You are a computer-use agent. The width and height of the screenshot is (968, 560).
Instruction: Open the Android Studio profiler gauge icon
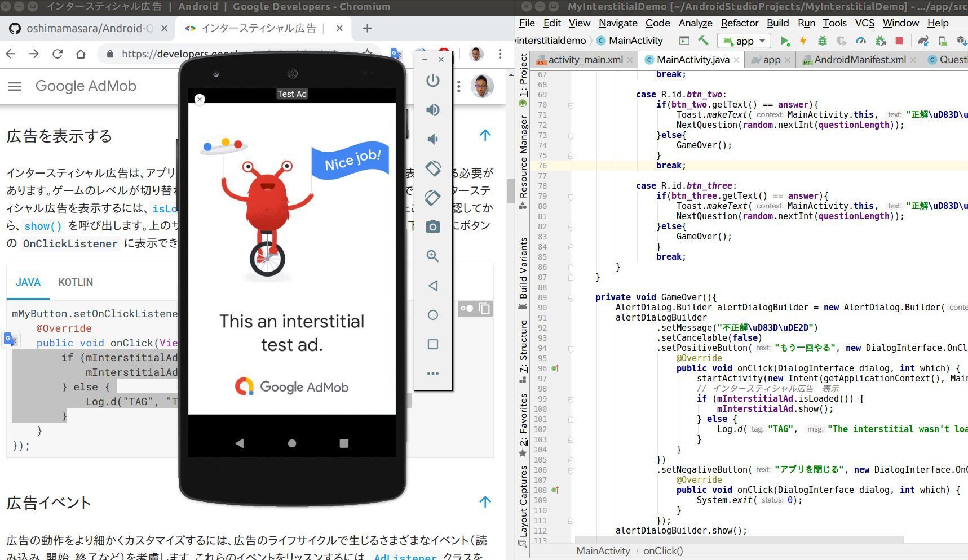pos(861,41)
